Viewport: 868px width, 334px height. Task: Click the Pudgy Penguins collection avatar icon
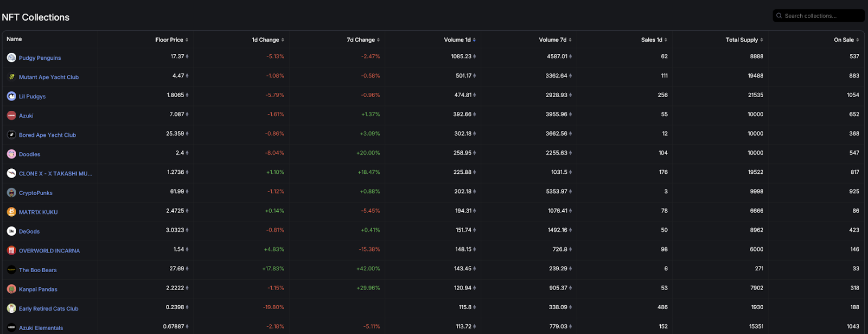pyautogui.click(x=11, y=58)
